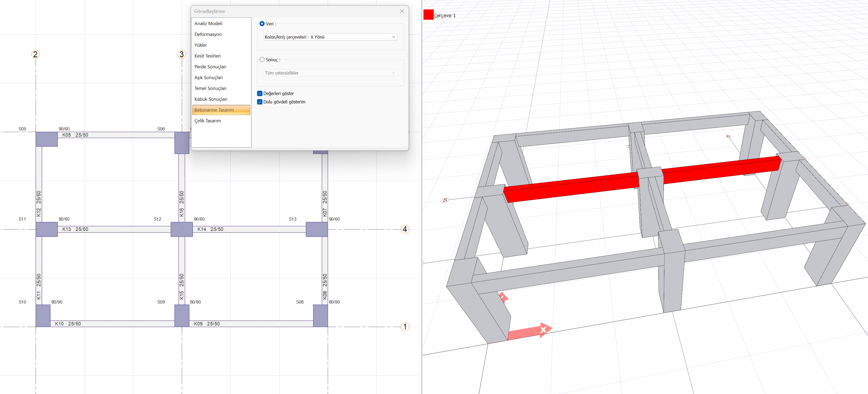Select the S12 column in plan

tap(182, 229)
